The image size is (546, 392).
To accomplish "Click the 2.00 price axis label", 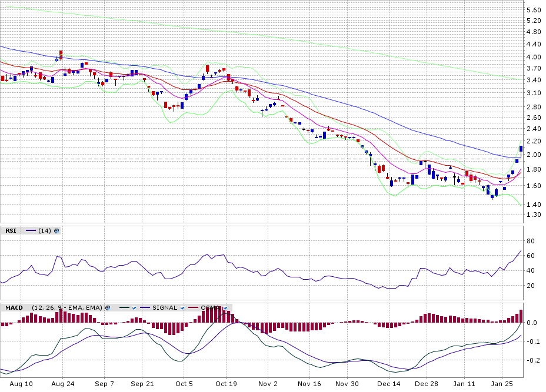I will [x=534, y=155].
